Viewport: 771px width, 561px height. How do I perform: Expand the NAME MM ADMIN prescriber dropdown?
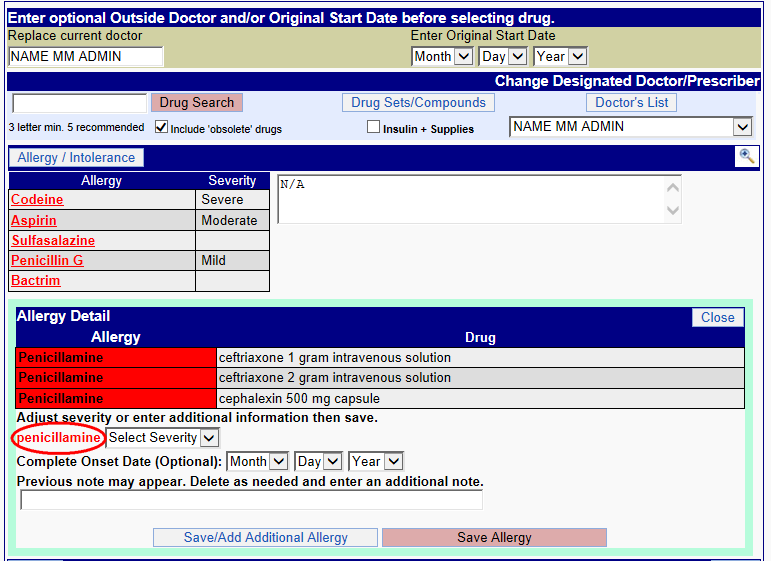[630, 127]
